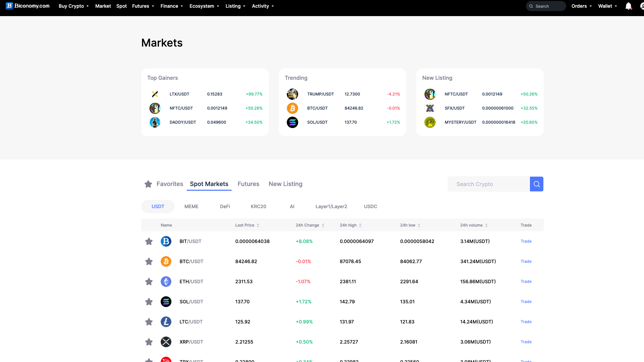
Task: Click the magnifier icon in top search bar
Action: [531, 6]
